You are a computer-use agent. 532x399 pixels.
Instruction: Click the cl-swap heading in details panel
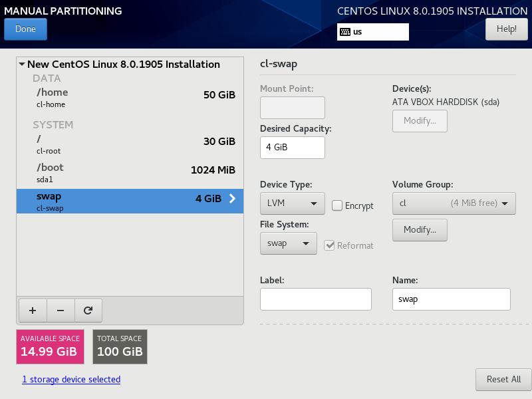pyautogui.click(x=279, y=64)
